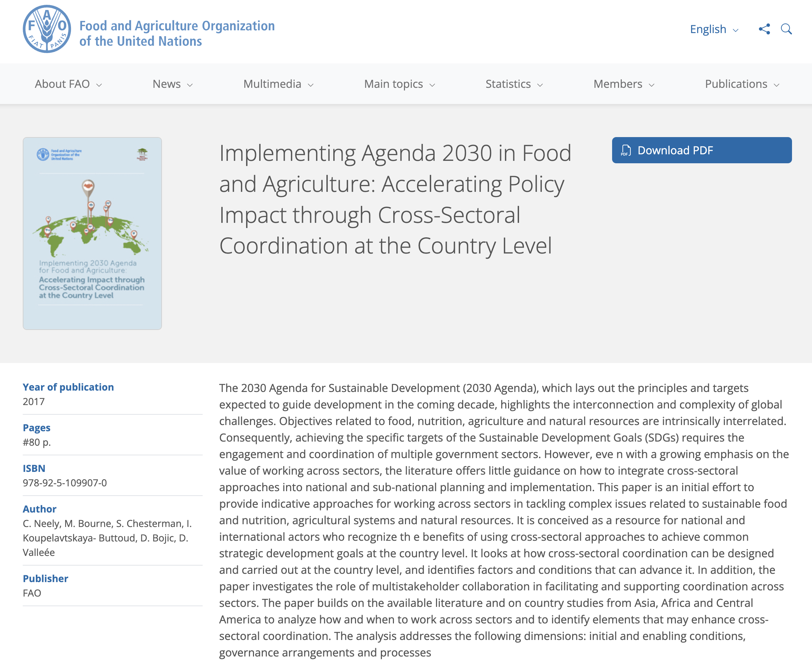The width and height of the screenshot is (812, 662).
Task: Click the FAO circular logo emblem
Action: point(47,29)
